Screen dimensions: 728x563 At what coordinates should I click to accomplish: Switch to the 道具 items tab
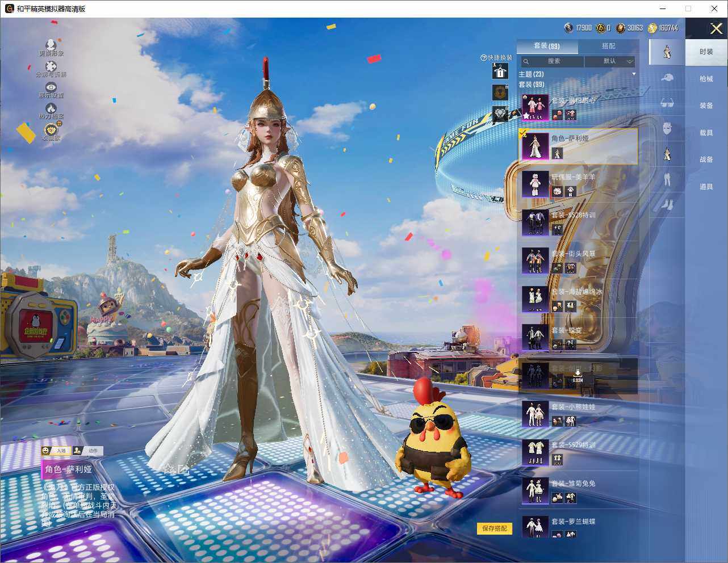point(706,187)
